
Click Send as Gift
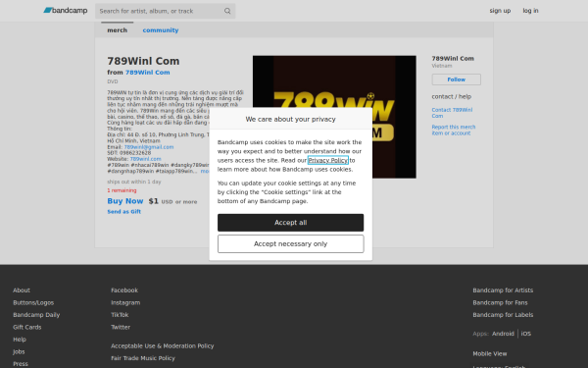[x=124, y=211]
